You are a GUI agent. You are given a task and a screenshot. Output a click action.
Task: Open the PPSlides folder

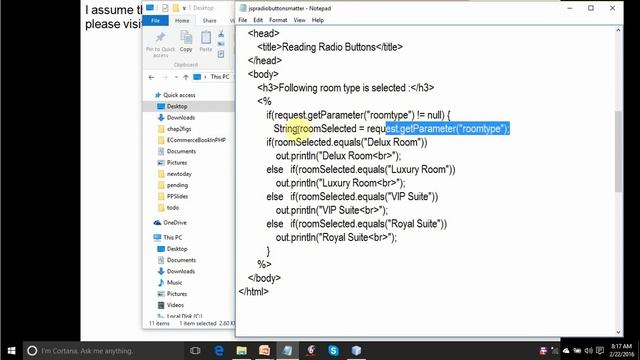[177, 196]
